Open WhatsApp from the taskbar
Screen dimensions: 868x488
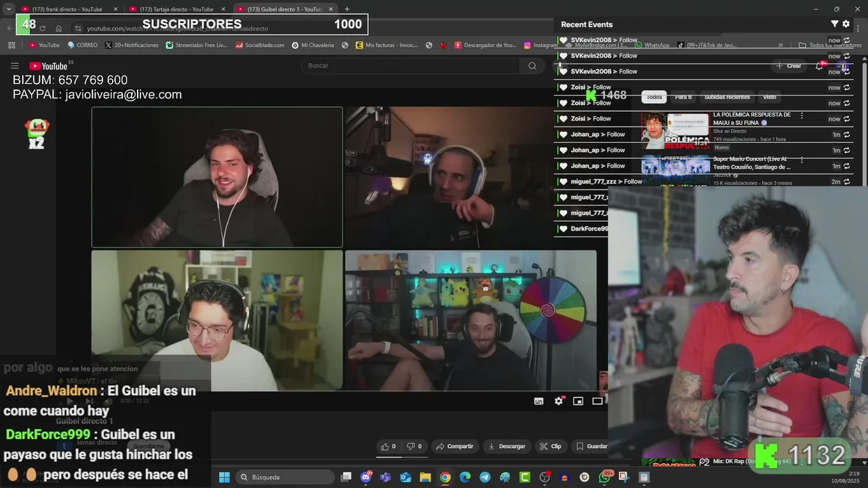tap(604, 477)
